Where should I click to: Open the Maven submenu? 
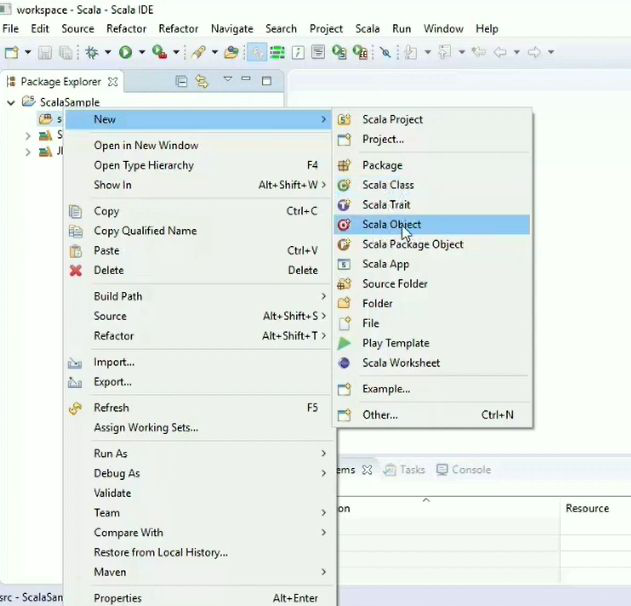pyautogui.click(x=198, y=572)
